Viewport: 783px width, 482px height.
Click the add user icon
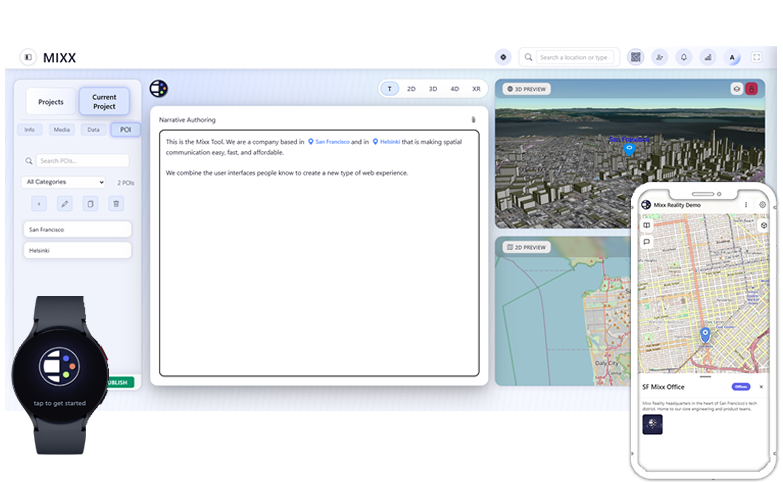[659, 57]
